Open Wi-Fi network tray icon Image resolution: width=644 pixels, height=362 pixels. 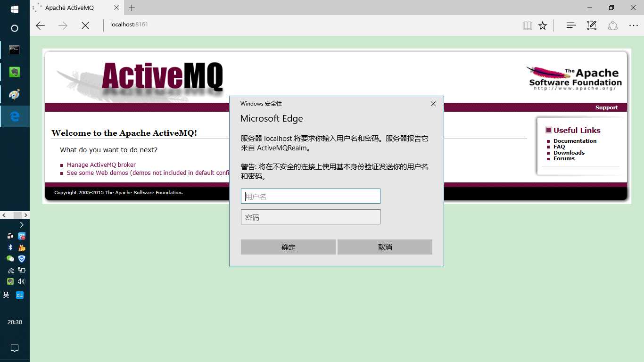pos(10,270)
